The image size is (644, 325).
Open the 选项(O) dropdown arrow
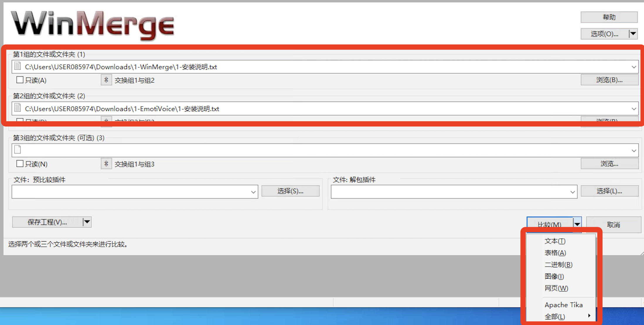[633, 33]
